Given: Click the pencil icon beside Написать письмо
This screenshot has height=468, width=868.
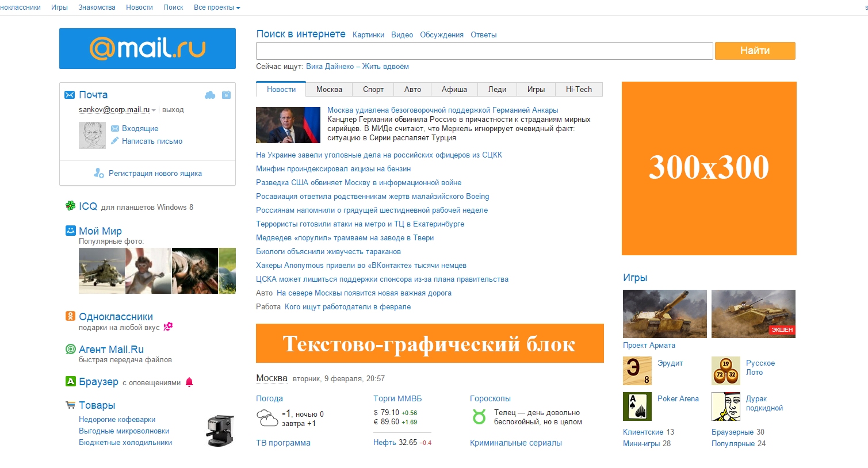Looking at the screenshot, I should click(x=114, y=141).
